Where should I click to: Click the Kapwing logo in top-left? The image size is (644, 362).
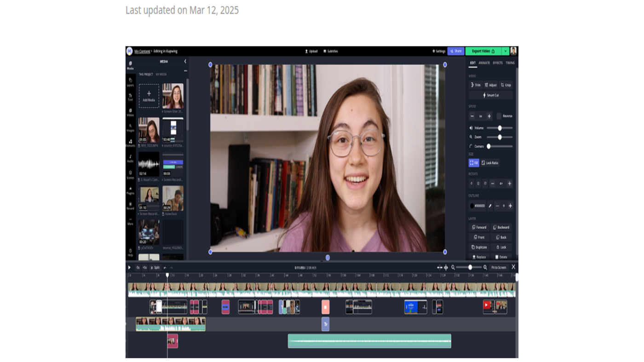pos(129,51)
